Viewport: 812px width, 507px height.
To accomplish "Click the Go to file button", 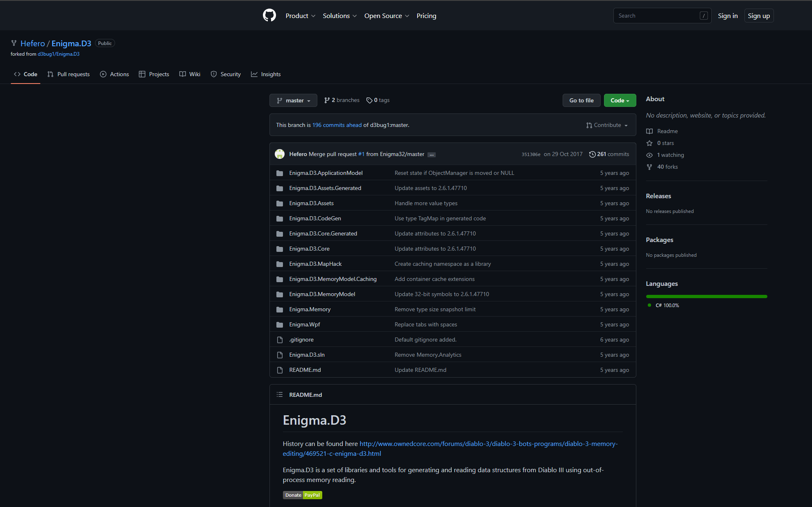I will coord(581,100).
